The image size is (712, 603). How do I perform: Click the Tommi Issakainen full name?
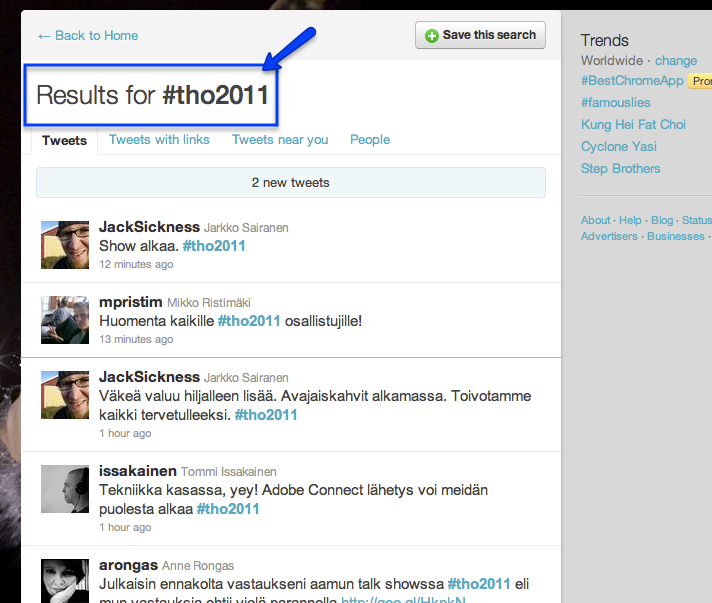[x=229, y=472]
